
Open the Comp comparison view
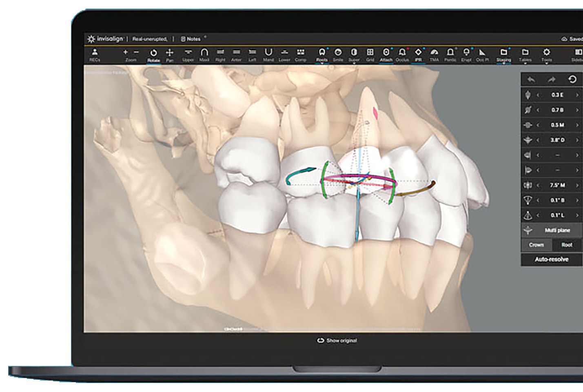[x=301, y=55]
